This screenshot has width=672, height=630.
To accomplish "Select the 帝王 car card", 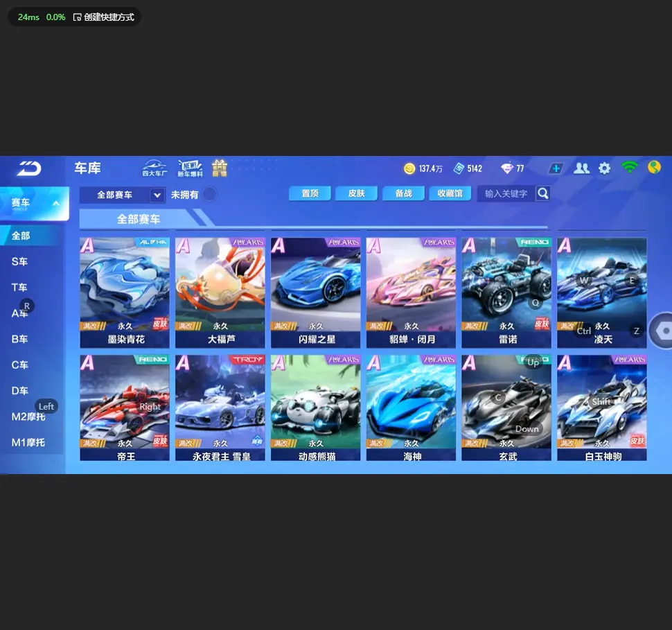I will tap(125, 408).
